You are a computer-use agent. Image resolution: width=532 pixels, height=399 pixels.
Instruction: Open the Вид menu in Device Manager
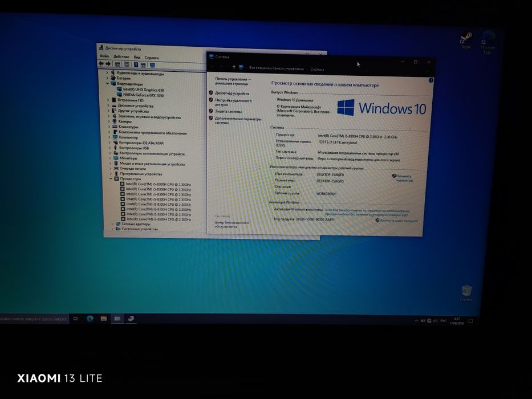tap(137, 58)
